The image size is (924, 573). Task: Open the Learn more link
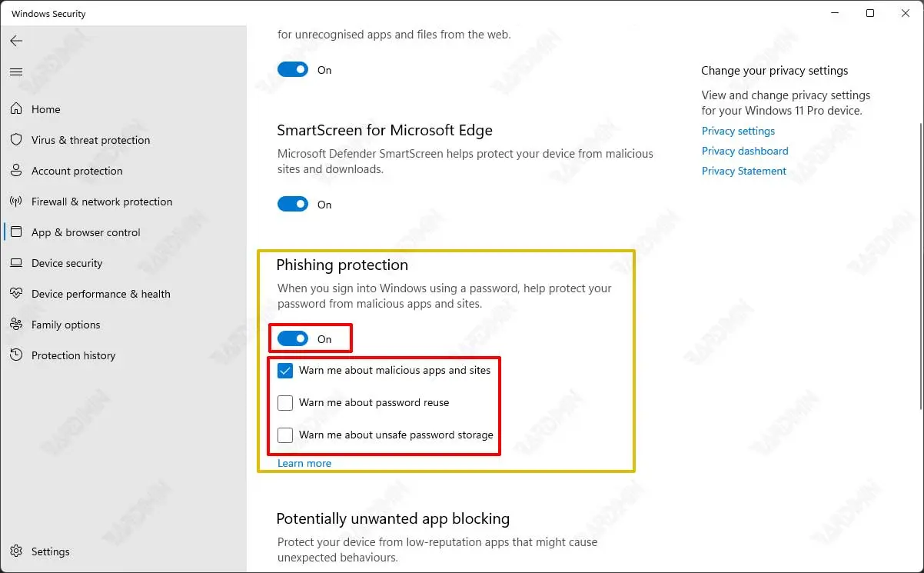pyautogui.click(x=304, y=463)
